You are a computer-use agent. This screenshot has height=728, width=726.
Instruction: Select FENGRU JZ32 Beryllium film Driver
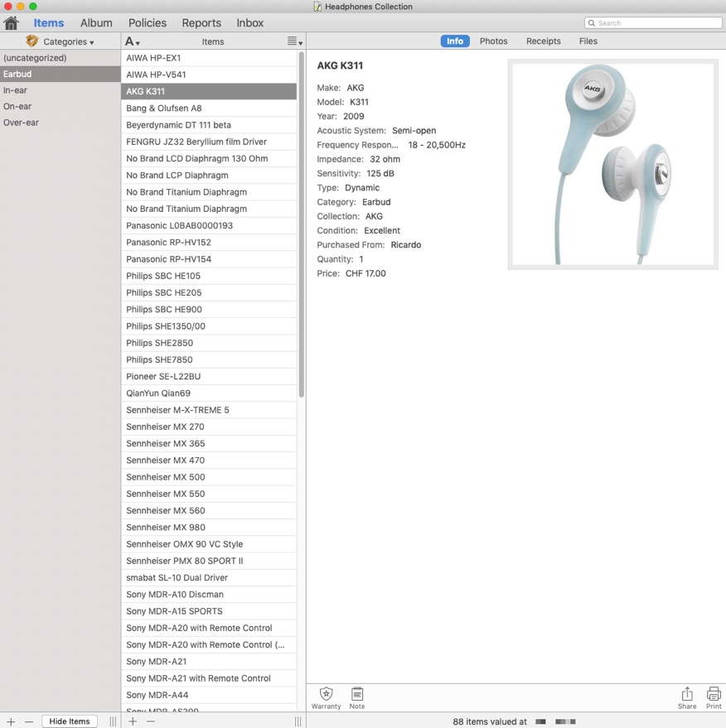[x=209, y=142]
